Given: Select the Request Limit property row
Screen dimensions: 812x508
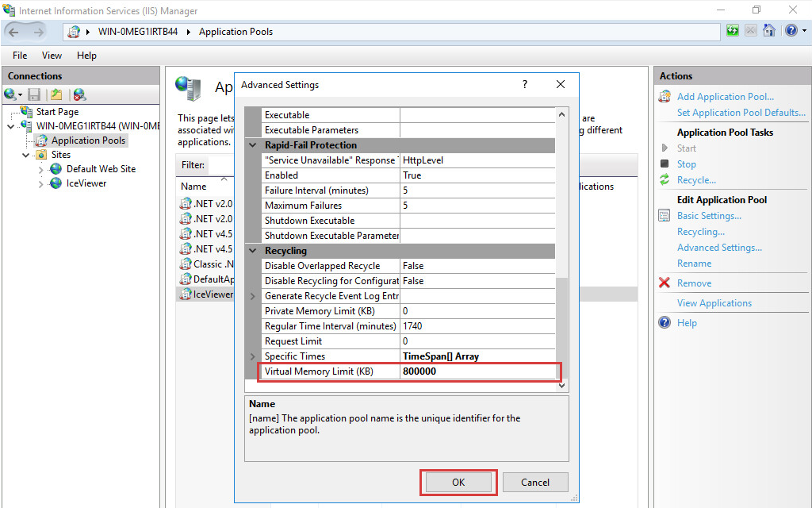Looking at the screenshot, I should pyautogui.click(x=408, y=341).
